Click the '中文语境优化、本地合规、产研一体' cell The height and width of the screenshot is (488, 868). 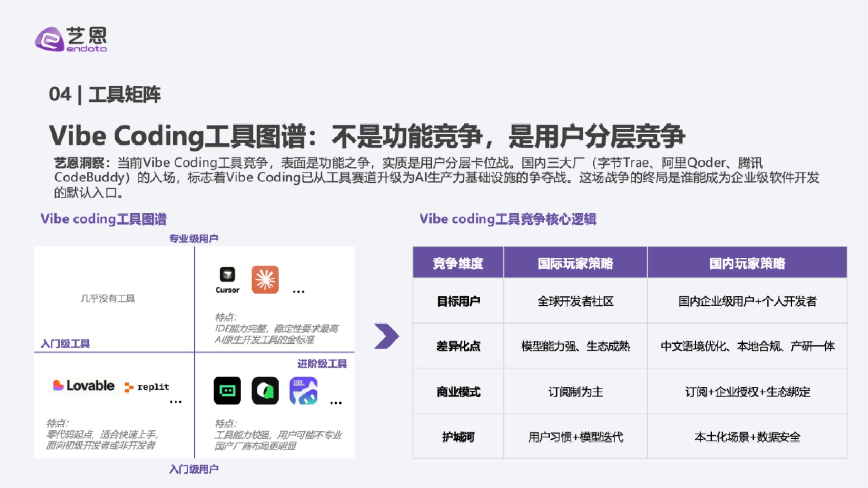[747, 346]
